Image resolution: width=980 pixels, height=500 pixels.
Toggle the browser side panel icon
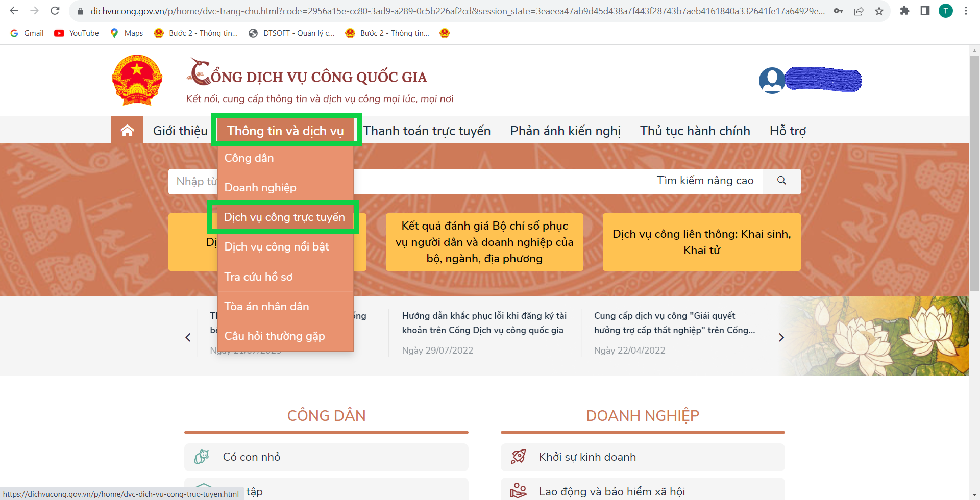[x=925, y=11]
